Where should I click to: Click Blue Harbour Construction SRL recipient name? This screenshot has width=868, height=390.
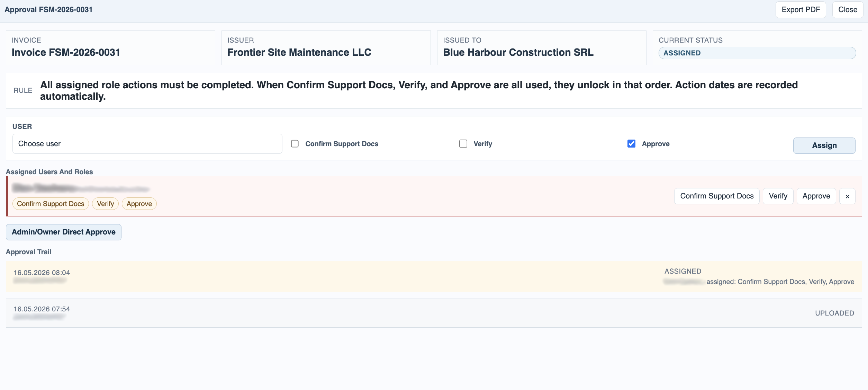(x=518, y=52)
